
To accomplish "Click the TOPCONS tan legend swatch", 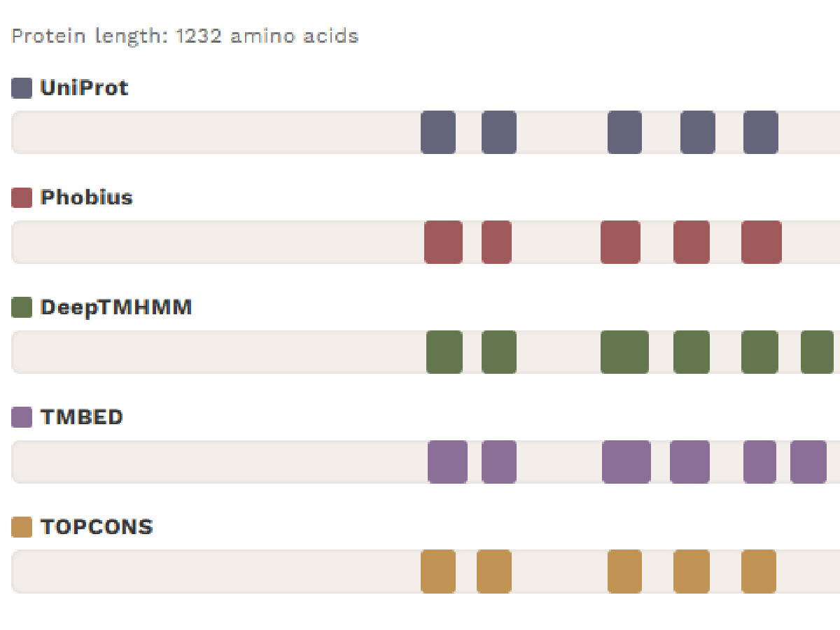I will click(22, 527).
